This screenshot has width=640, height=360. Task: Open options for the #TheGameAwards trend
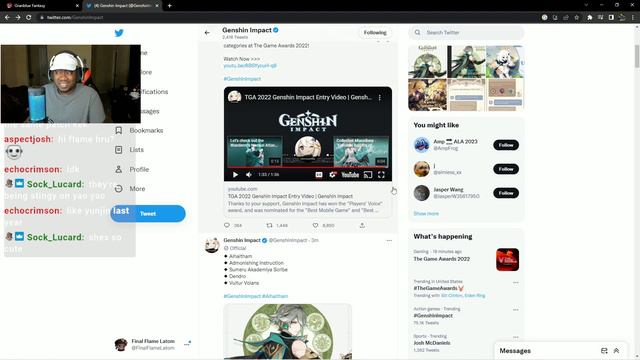tap(516, 282)
